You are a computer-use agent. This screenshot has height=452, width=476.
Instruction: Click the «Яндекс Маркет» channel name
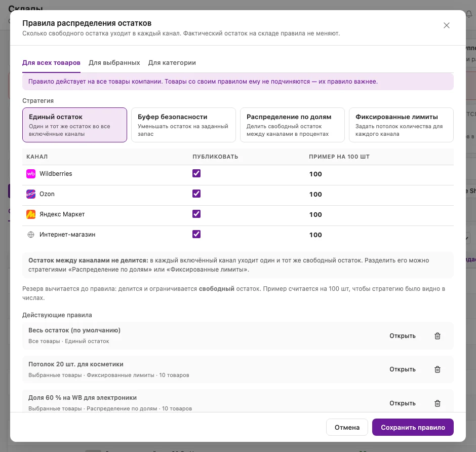click(62, 214)
